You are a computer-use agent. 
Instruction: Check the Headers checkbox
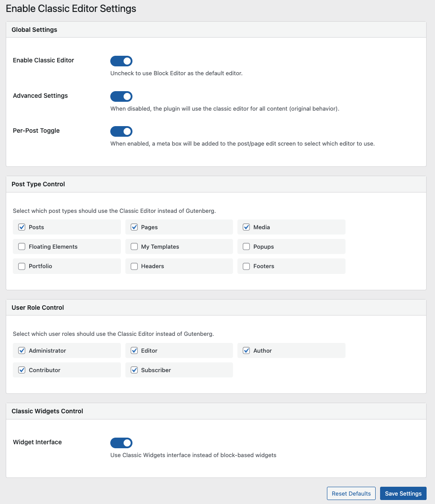click(x=134, y=266)
